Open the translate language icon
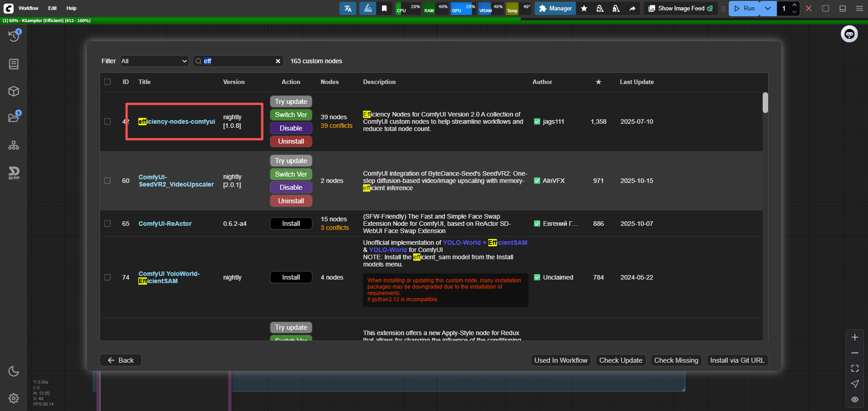Viewport: 868px width, 411px height. pyautogui.click(x=348, y=8)
